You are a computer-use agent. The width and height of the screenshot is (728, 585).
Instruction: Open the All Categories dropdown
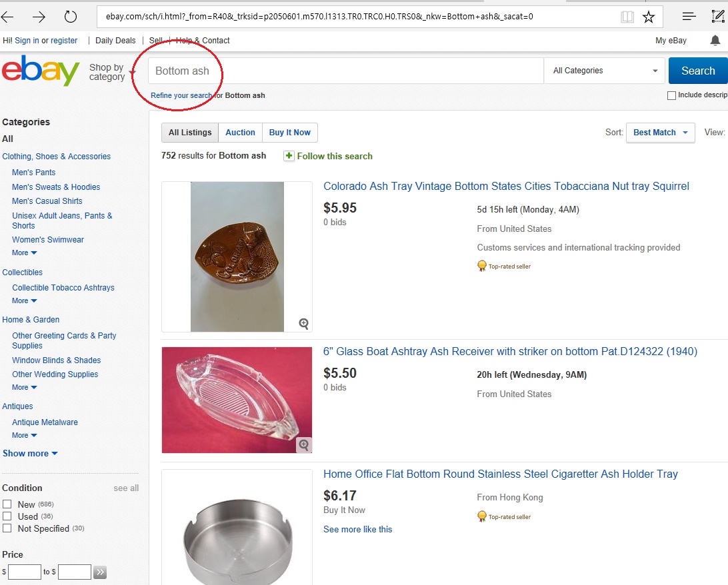tap(605, 71)
